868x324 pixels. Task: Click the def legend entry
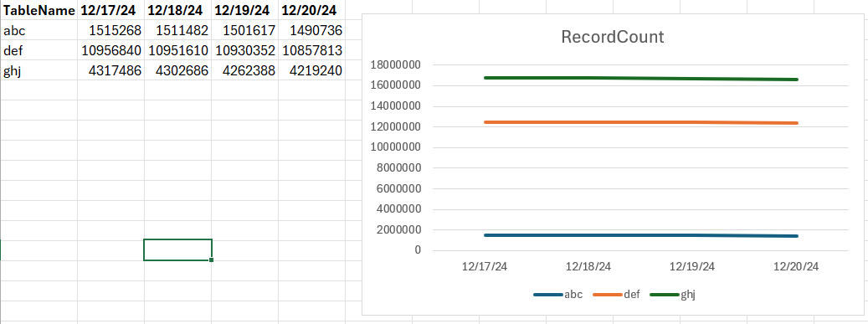pyautogui.click(x=616, y=295)
